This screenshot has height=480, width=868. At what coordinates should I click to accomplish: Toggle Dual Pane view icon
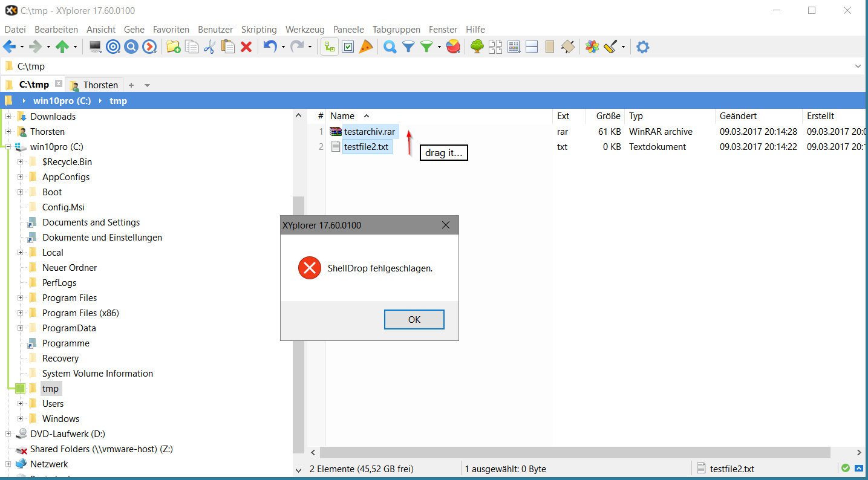[531, 47]
